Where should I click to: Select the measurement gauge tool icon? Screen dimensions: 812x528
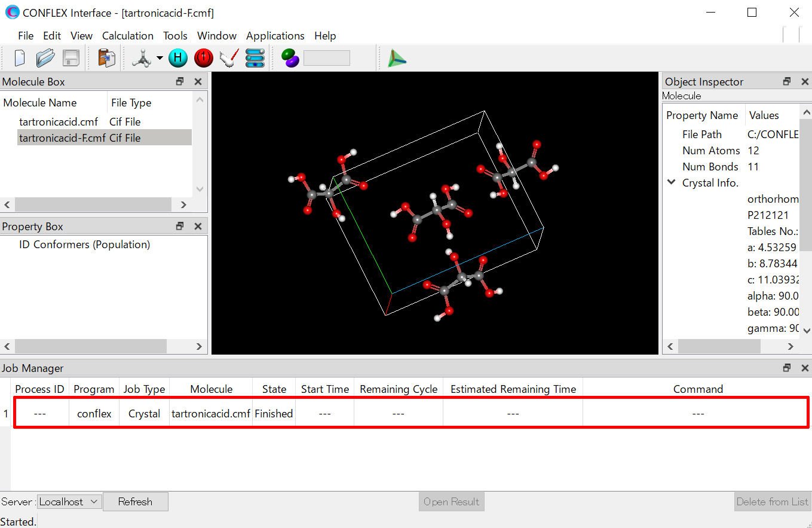229,58
